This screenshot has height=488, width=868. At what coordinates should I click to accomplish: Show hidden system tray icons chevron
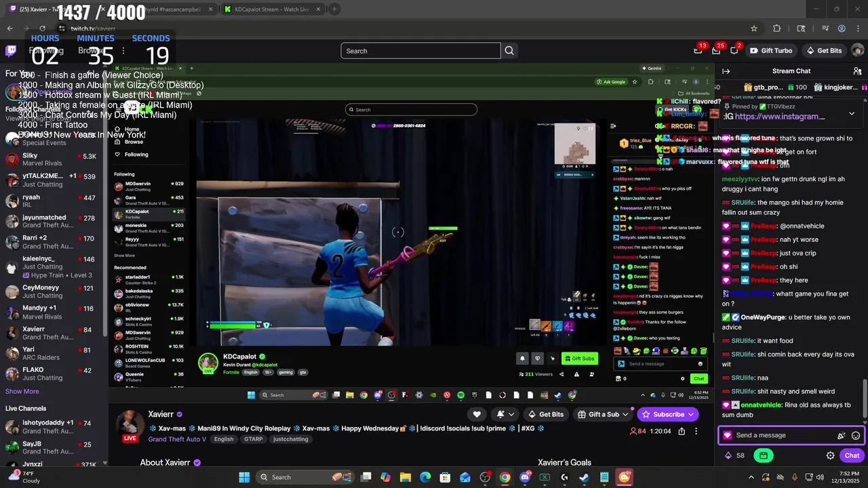751,477
